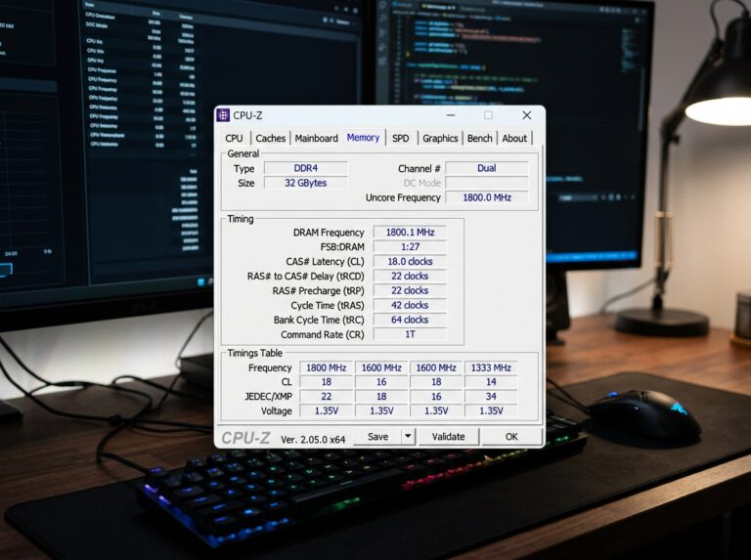The image size is (751, 560).
Task: Switch to the CPU tab
Action: pos(234,139)
